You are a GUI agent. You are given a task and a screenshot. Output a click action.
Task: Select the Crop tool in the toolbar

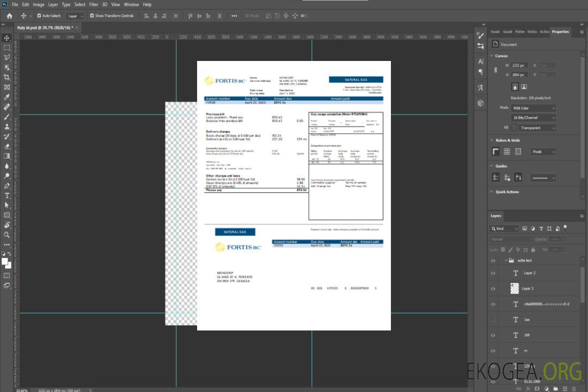(7, 77)
